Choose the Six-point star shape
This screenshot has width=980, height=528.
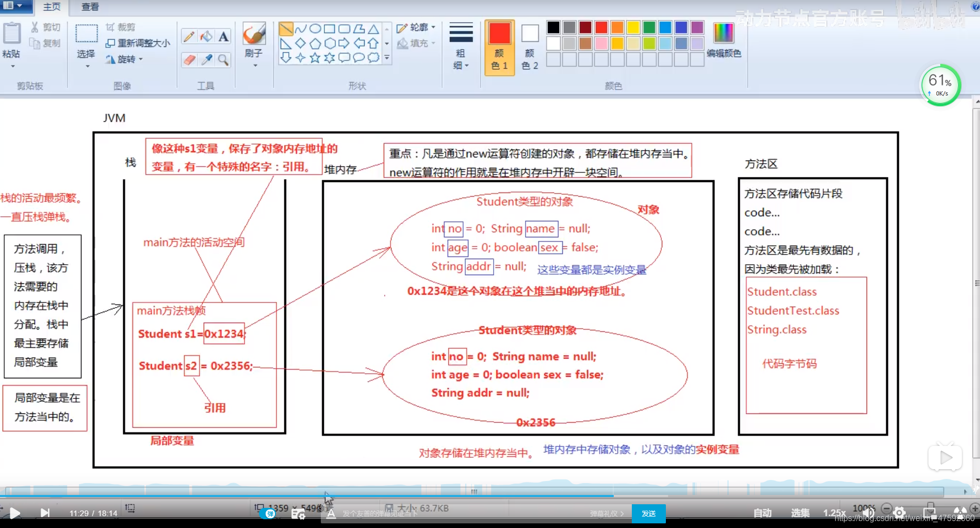pos(329,58)
